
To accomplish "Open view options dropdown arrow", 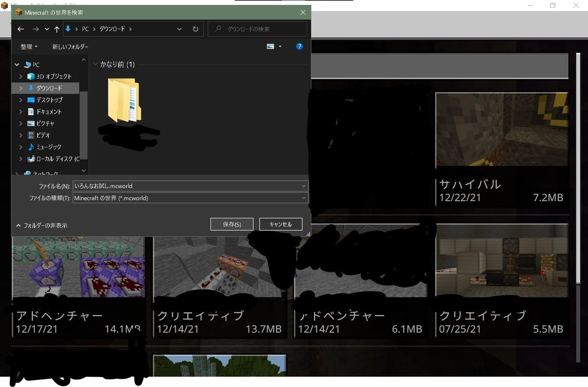I will (x=280, y=47).
